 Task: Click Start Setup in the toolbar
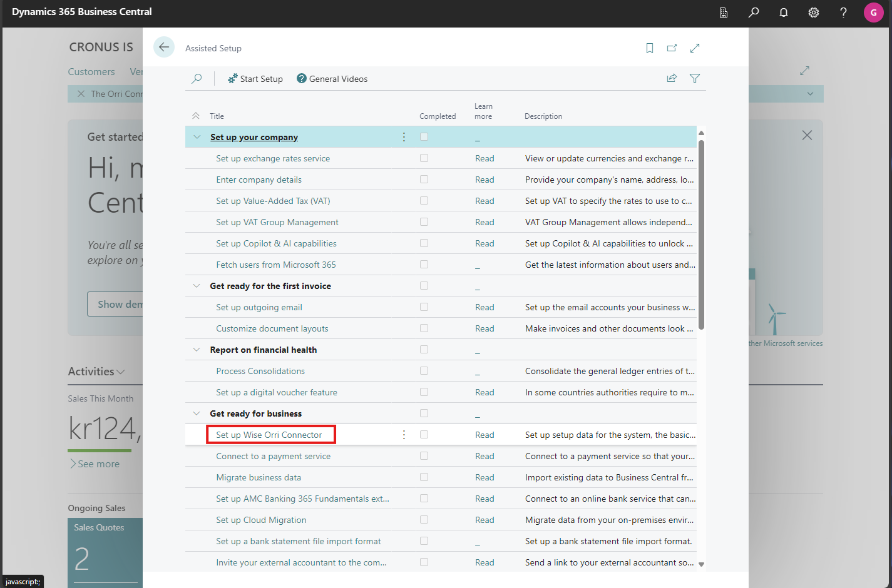[x=255, y=79]
